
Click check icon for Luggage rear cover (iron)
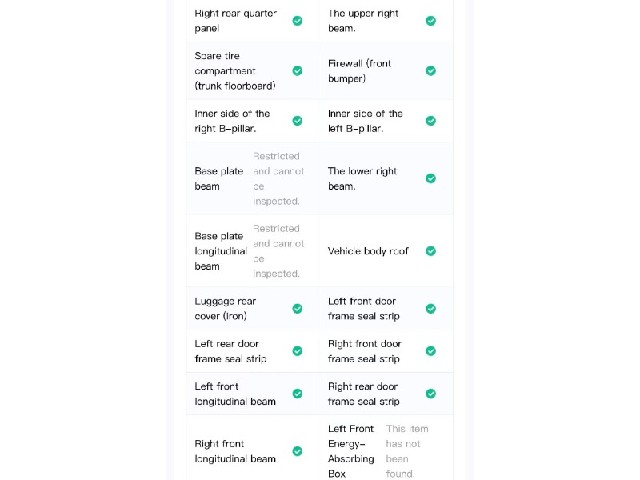coord(298,309)
